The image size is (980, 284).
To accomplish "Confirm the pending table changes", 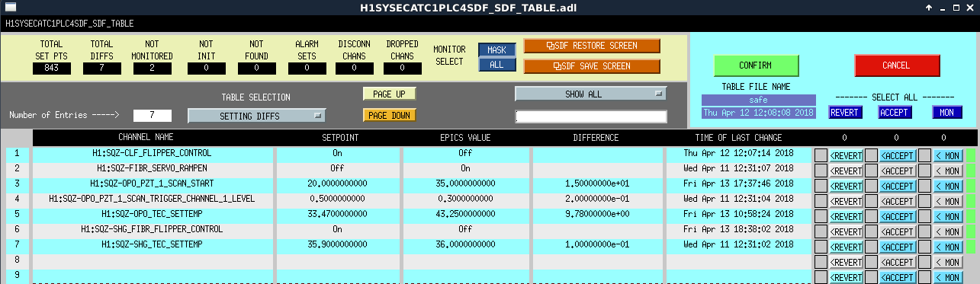I will point(756,65).
